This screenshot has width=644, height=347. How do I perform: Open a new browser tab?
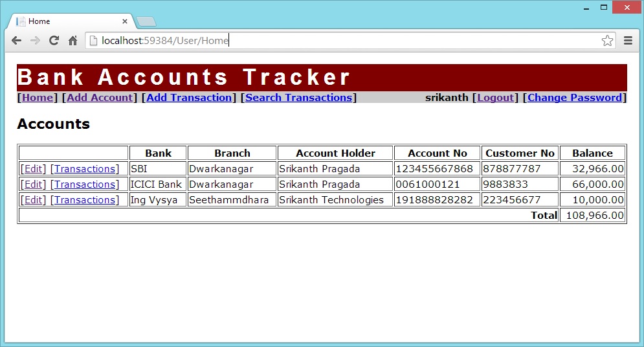point(146,21)
